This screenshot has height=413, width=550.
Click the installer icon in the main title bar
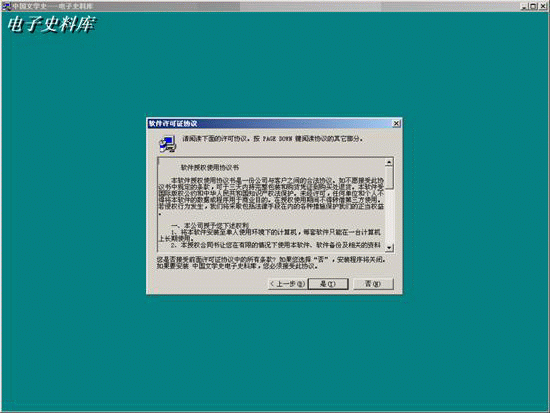6,6
